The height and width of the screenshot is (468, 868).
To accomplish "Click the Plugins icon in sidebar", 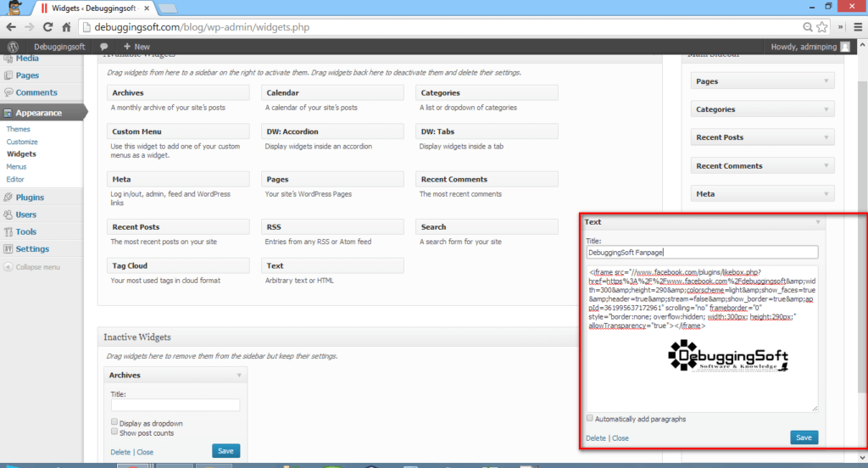I will click(x=8, y=198).
